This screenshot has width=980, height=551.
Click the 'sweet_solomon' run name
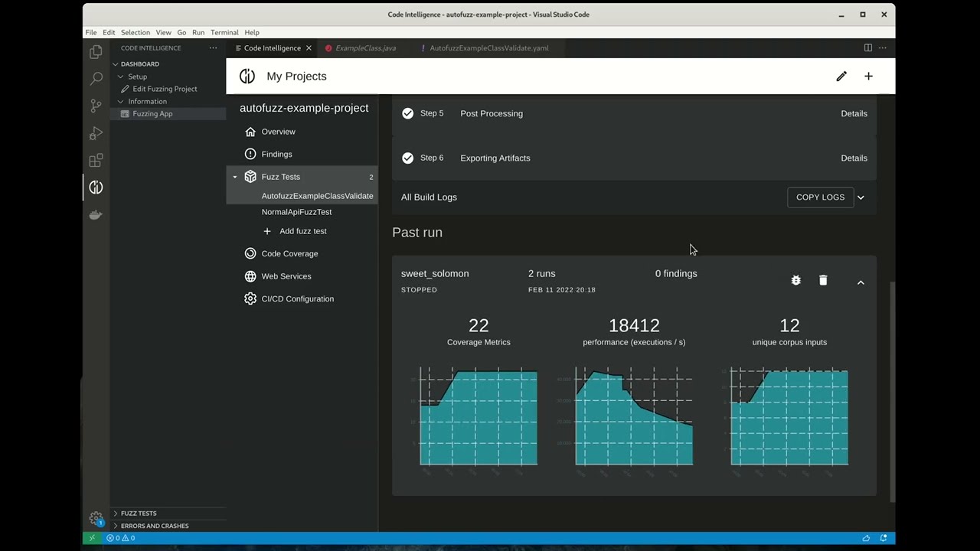point(435,273)
